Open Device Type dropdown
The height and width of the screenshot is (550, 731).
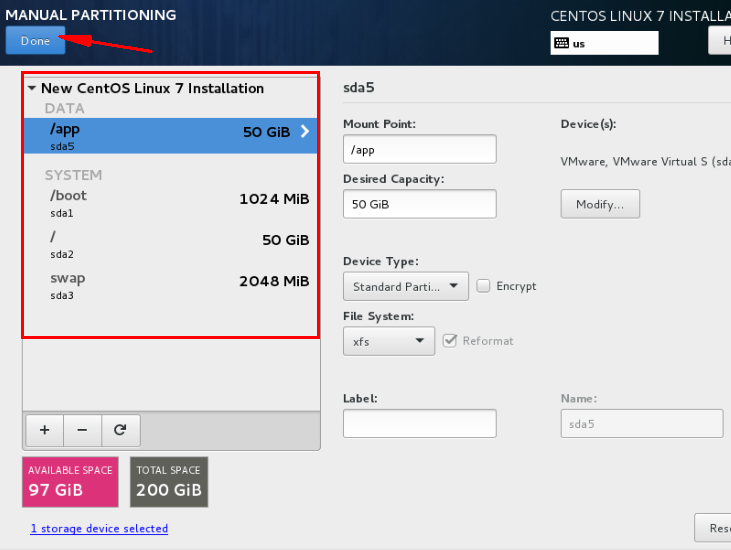pos(406,286)
